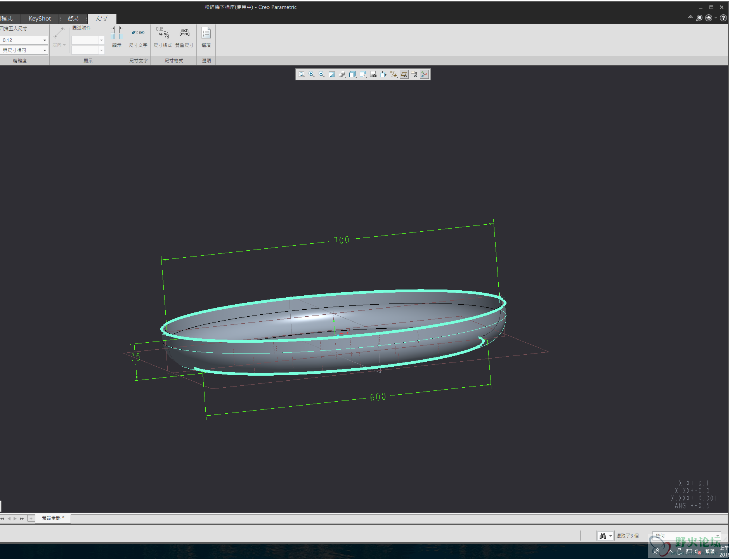
Task: Click the 雙重尺寸 inch/mm icon
Action: coord(184,33)
